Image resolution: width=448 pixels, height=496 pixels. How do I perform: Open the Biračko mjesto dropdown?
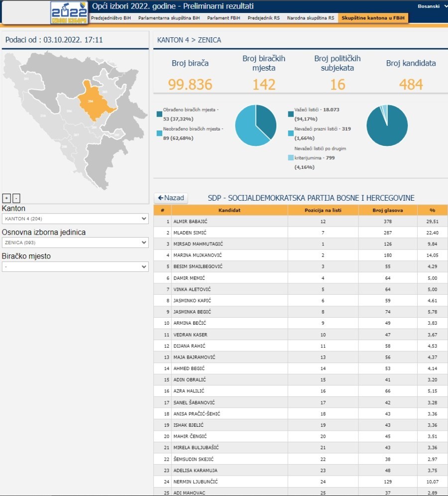[x=75, y=266]
